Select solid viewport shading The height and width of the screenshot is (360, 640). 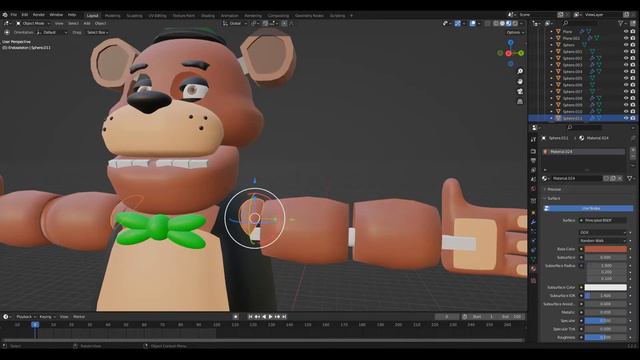pyautogui.click(x=502, y=23)
